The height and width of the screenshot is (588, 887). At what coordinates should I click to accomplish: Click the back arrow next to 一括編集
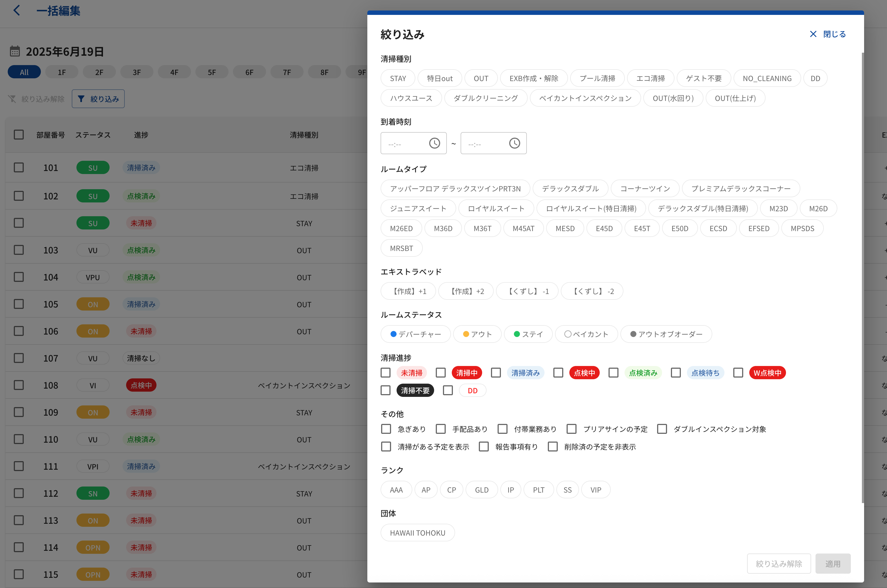17,10
